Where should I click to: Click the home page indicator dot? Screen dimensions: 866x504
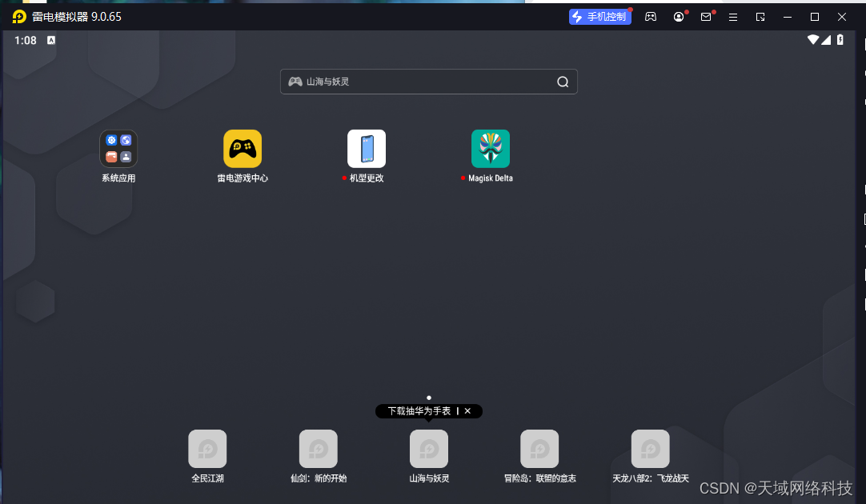(x=428, y=398)
